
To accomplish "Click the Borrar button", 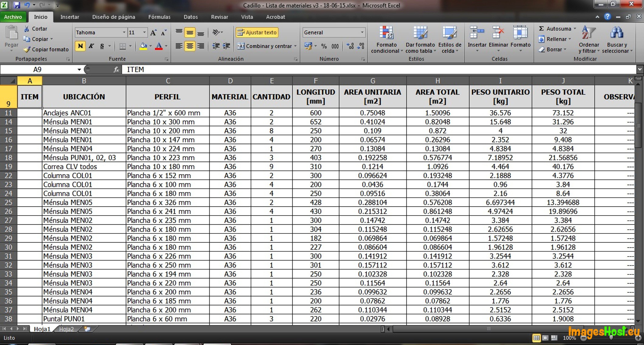I will click(550, 49).
